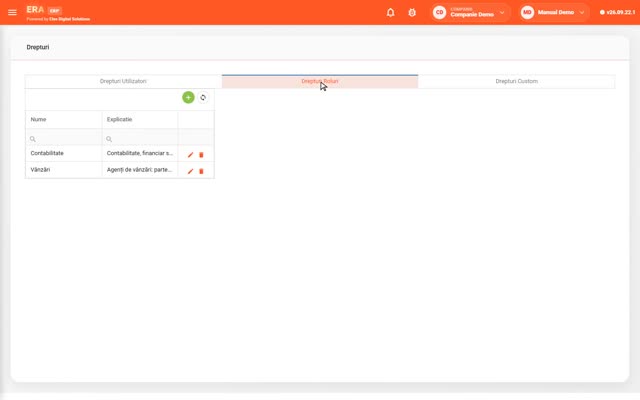Click the Drepturi page title

point(38,47)
